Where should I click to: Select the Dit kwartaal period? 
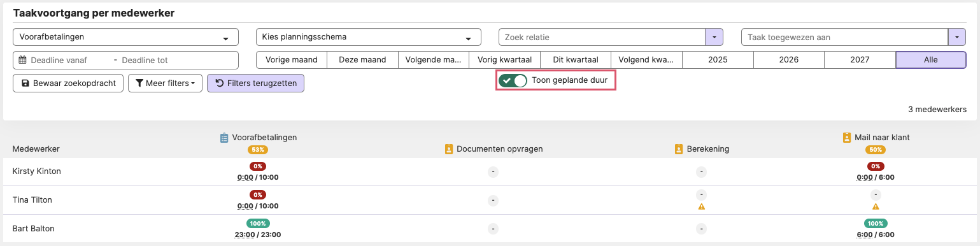tap(576, 60)
